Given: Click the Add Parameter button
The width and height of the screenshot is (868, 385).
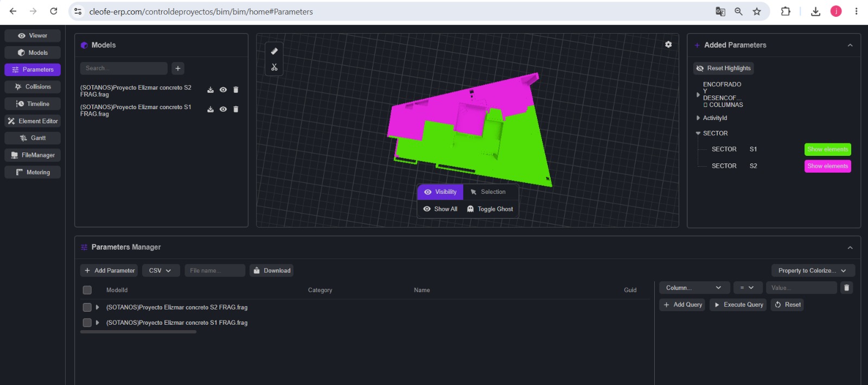Looking at the screenshot, I should pyautogui.click(x=108, y=270).
